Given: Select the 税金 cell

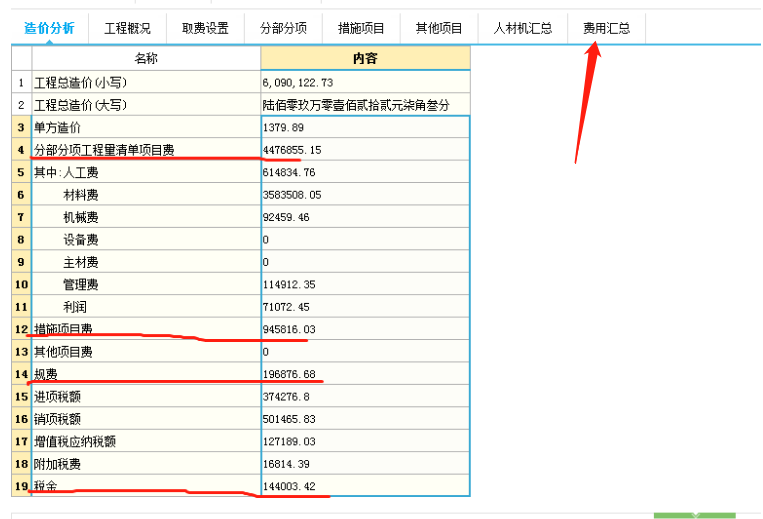Looking at the screenshot, I should pyautogui.click(x=146, y=486).
